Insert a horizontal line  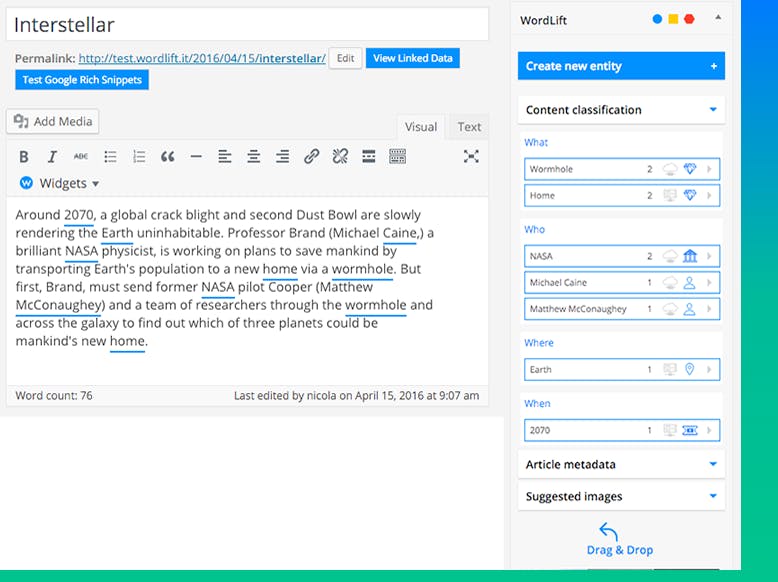coord(196,157)
